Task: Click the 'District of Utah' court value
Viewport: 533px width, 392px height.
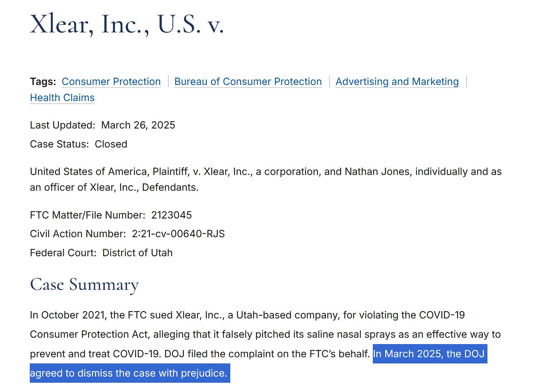Action: (x=137, y=253)
